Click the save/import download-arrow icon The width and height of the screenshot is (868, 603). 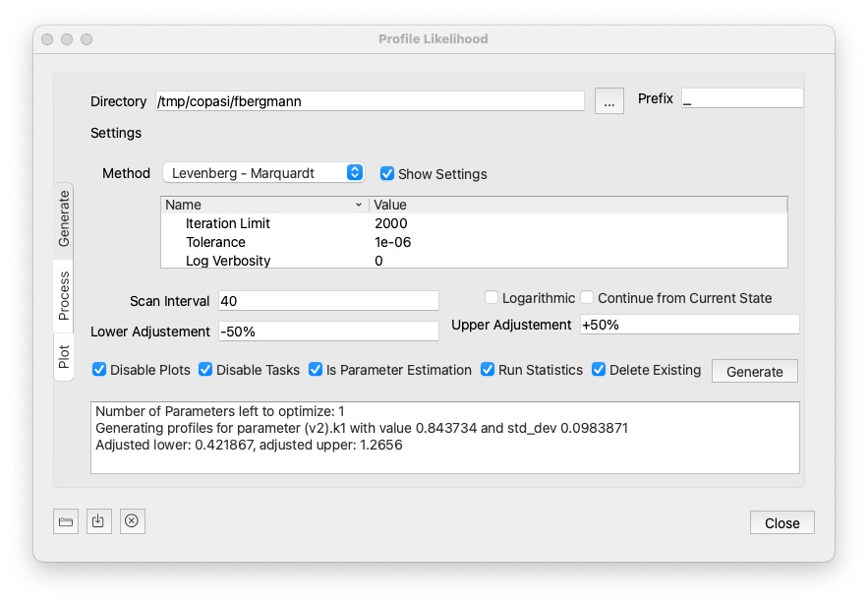point(98,521)
